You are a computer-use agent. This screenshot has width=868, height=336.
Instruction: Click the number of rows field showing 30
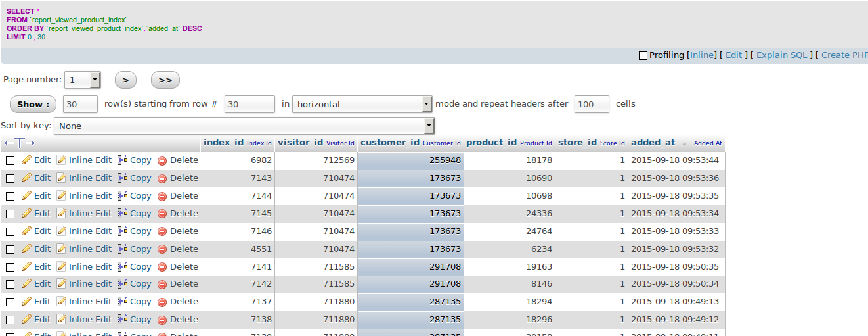click(x=80, y=104)
